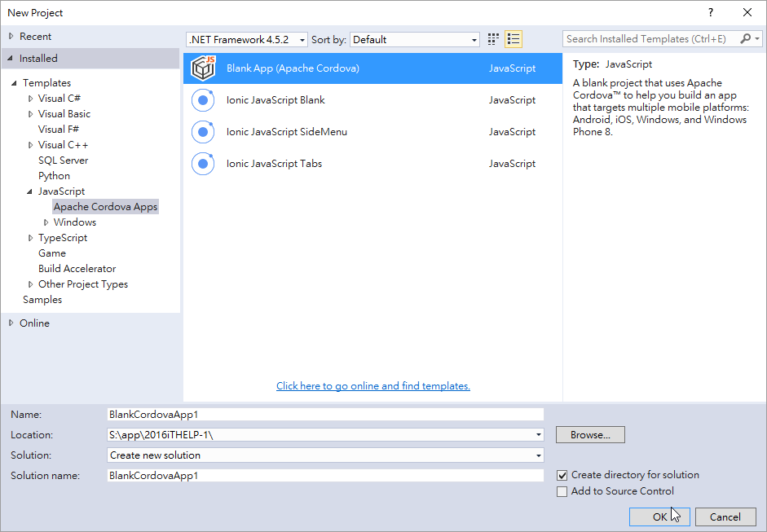Select 'Ionic JavaScript Tabs' template name

[274, 164]
